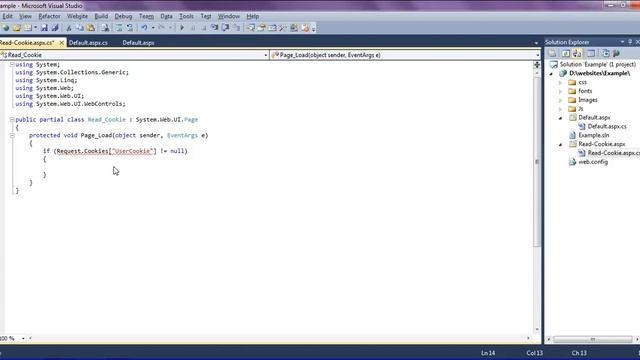Expand the fonts folder
The height and width of the screenshot is (360, 640).
tap(560, 91)
